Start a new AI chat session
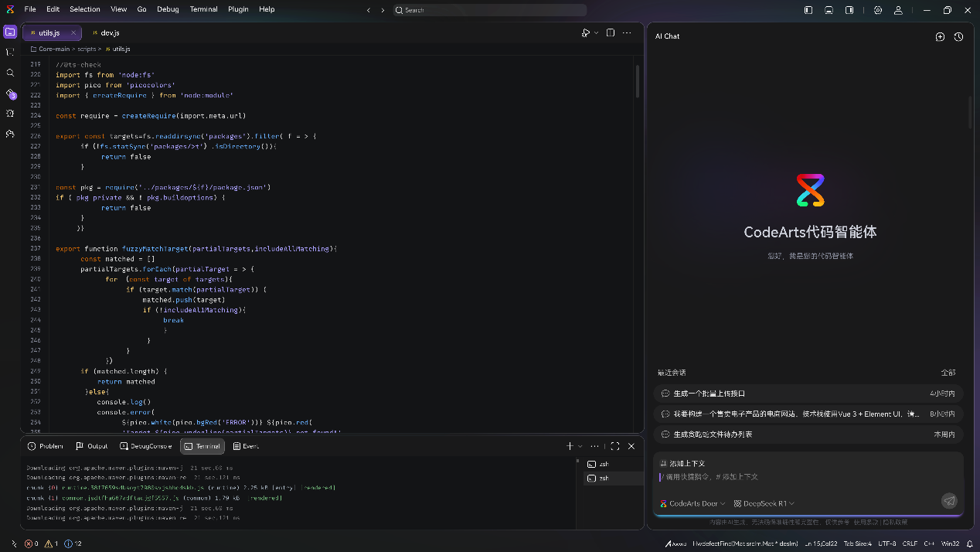This screenshot has width=980, height=552. 940,36
